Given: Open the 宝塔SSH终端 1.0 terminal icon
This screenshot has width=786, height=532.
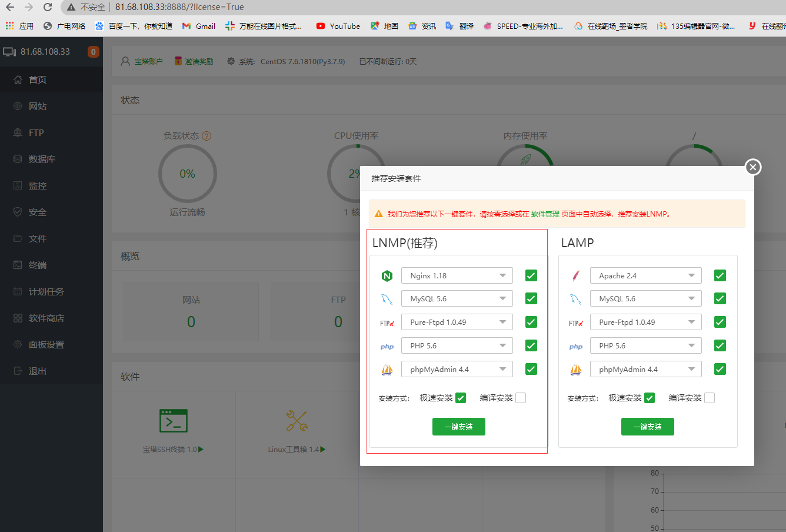Looking at the screenshot, I should [x=174, y=421].
